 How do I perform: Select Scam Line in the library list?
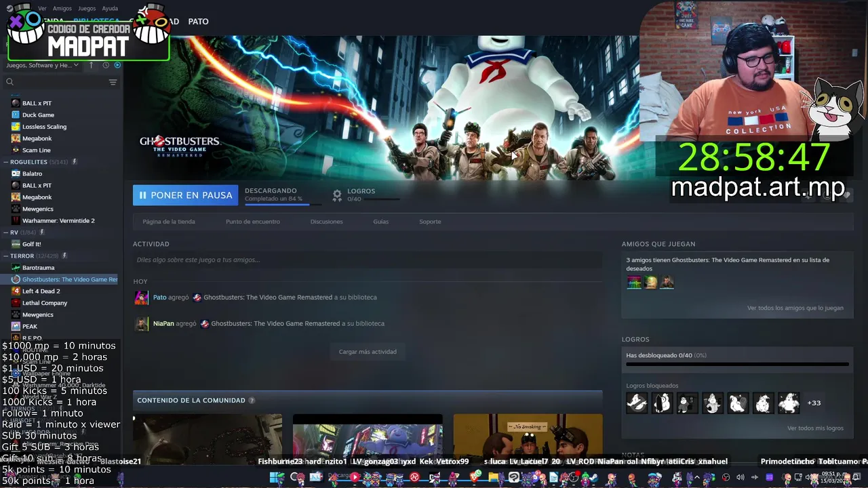coord(36,150)
